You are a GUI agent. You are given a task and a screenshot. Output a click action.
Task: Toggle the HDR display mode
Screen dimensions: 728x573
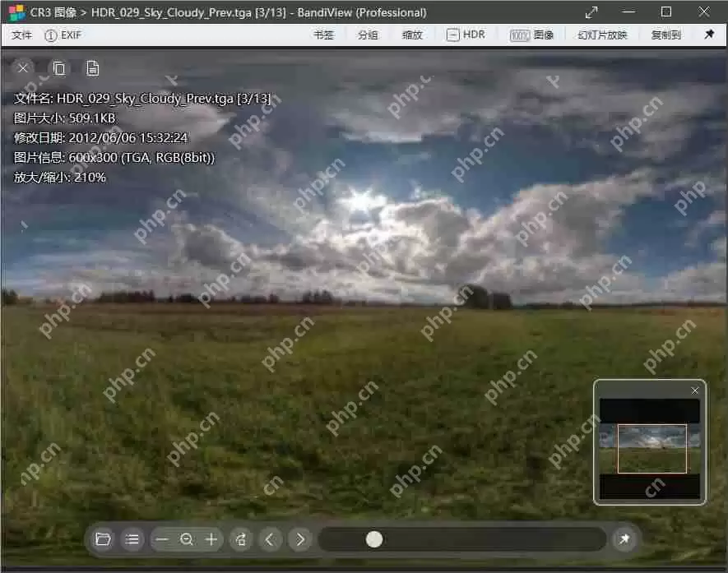pyautogui.click(x=466, y=35)
